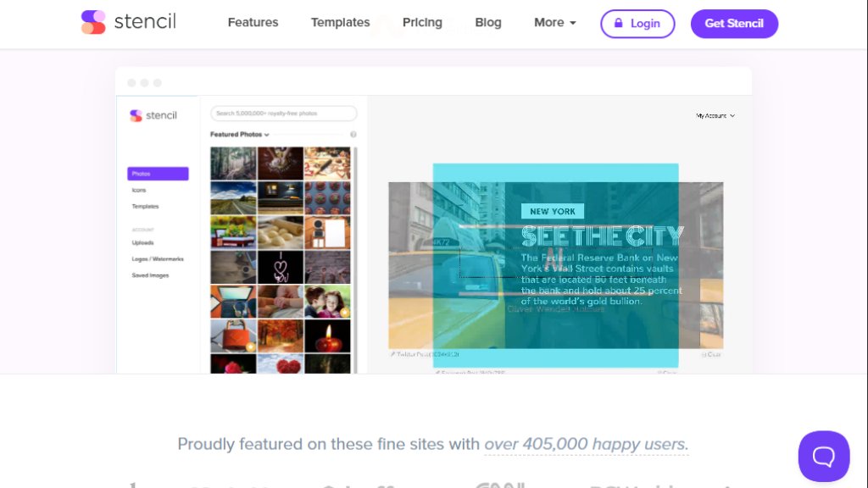This screenshot has height=488, width=868.
Task: Go to Pricing
Action: 422,23
